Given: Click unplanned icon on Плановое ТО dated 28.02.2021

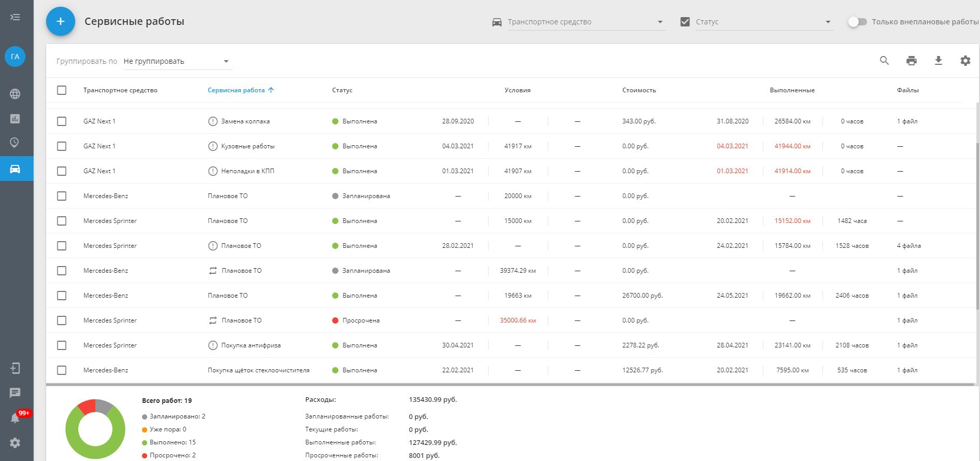Looking at the screenshot, I should 212,246.
